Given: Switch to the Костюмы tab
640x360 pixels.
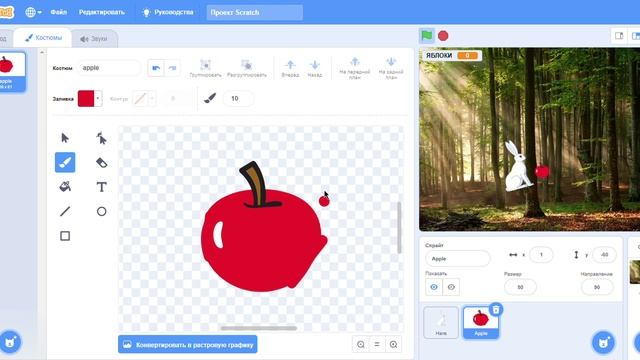Looking at the screenshot, I should coord(43,38).
